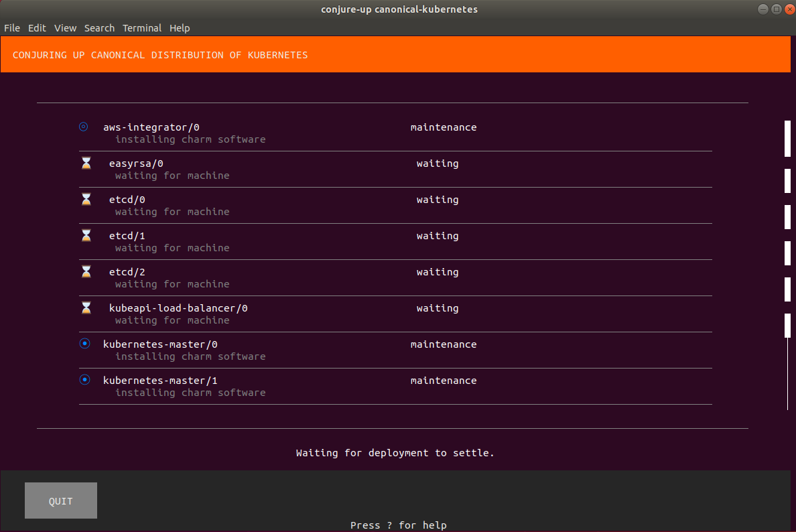796x532 pixels.
Task: Click 'installing charm software' under kubernetes-master/0
Action: click(x=190, y=356)
